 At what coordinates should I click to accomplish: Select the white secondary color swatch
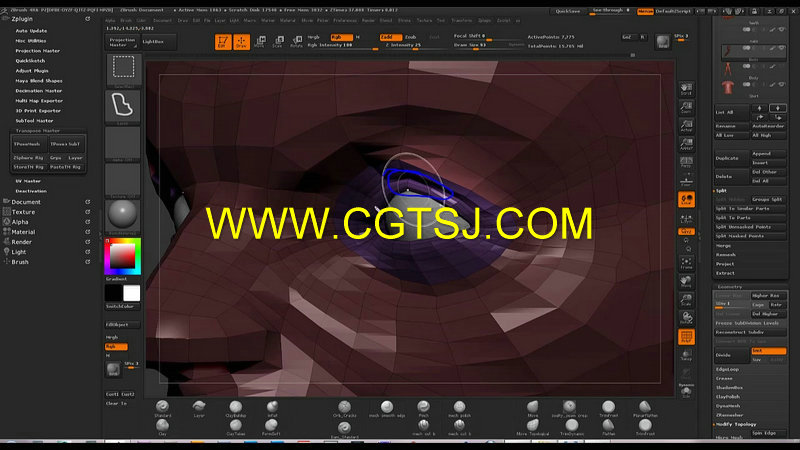pos(132,293)
